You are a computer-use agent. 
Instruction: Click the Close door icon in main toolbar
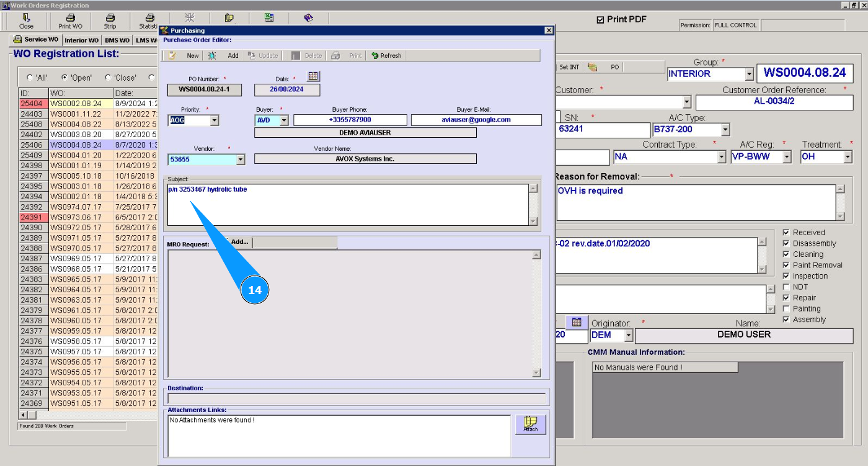point(26,18)
